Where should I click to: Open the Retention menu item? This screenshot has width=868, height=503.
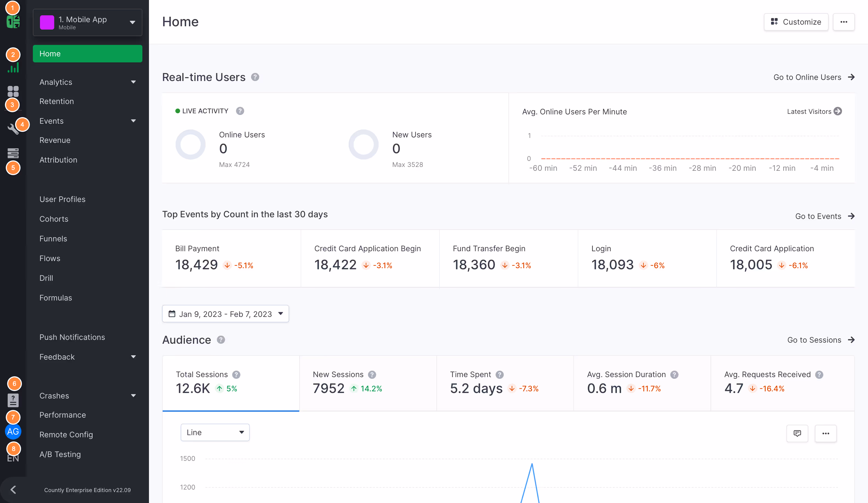tap(56, 101)
